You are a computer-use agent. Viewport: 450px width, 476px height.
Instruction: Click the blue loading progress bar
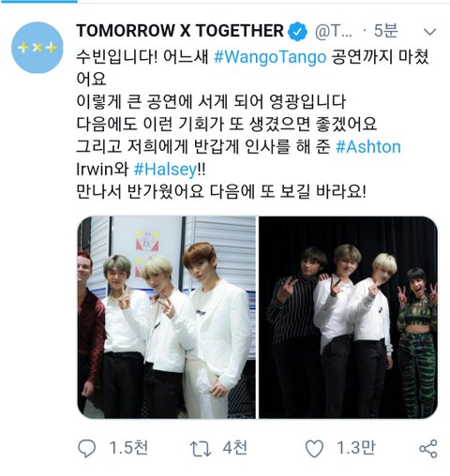pos(38,1)
